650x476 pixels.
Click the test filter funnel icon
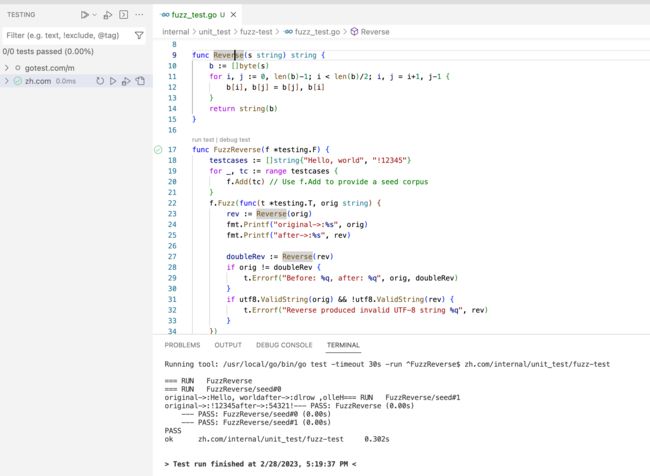click(x=139, y=35)
